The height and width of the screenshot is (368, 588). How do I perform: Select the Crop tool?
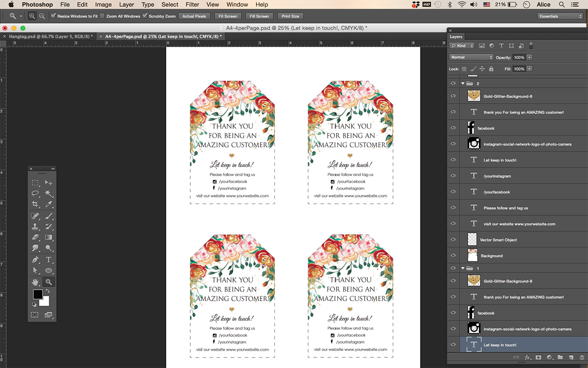[x=35, y=204]
